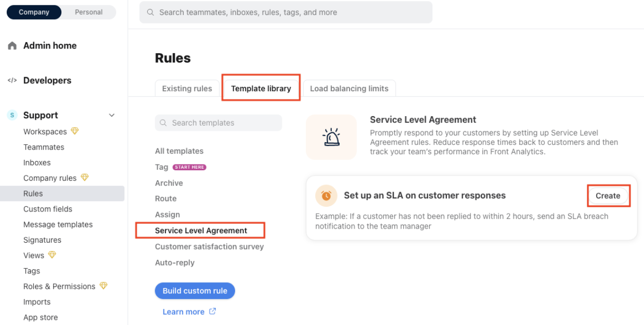Screen dimensions: 644x325
Task: Click the orange alarm clock SLA icon
Action: pos(326,196)
